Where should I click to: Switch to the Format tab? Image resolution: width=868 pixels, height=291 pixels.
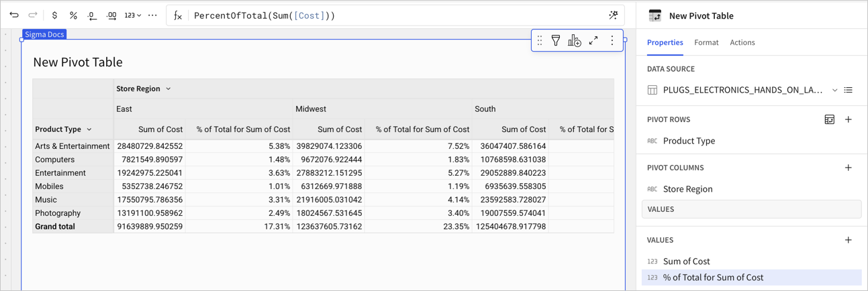[x=706, y=42]
